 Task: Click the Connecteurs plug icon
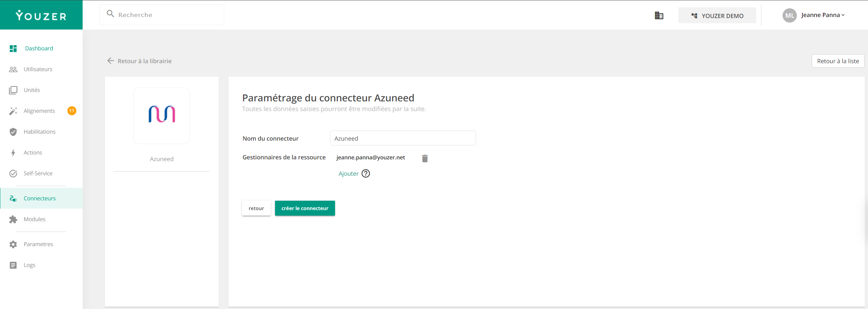point(13,199)
